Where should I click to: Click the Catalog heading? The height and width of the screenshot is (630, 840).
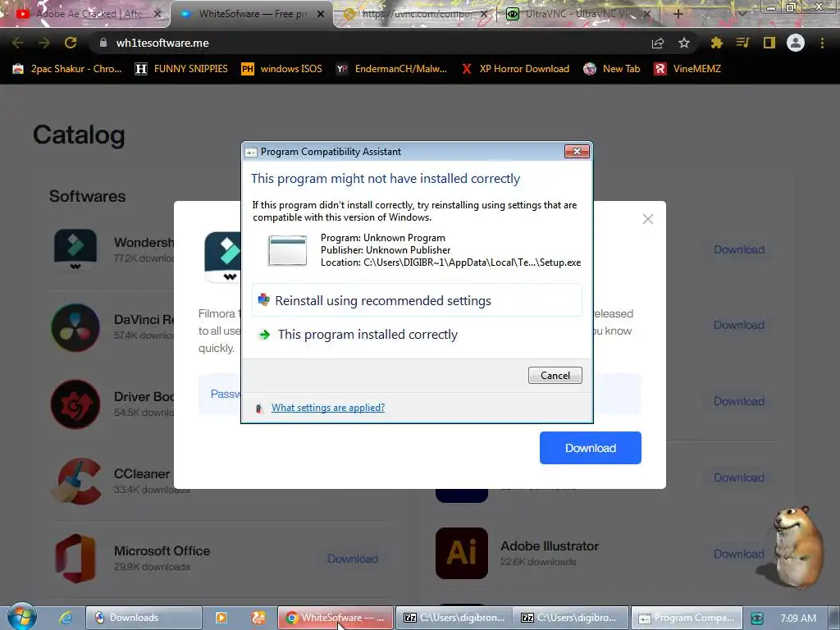click(x=79, y=135)
